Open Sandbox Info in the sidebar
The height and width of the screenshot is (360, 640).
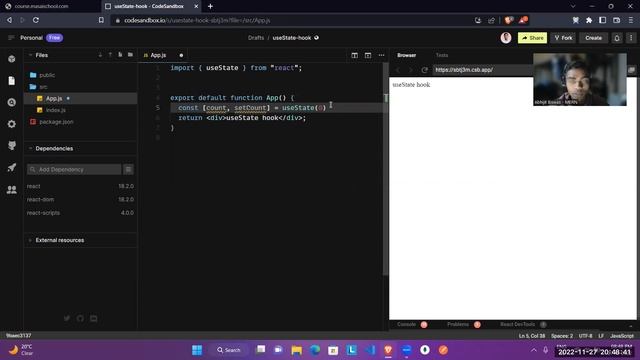11,59
